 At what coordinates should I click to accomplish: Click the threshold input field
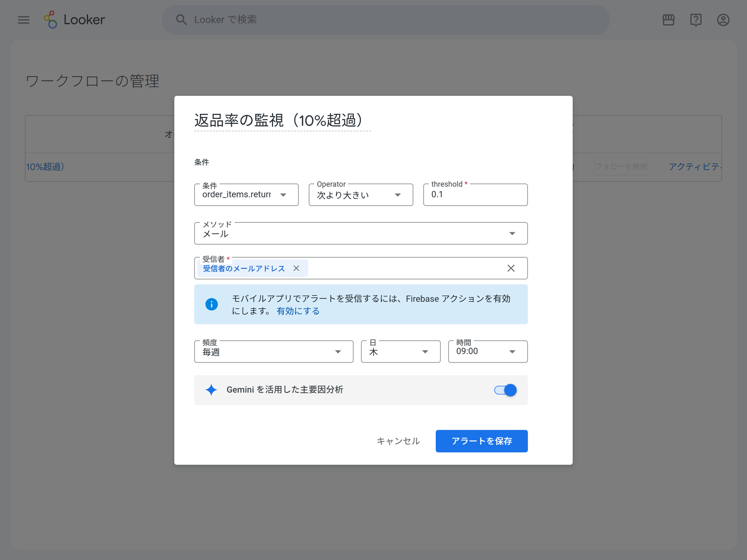pyautogui.click(x=476, y=195)
